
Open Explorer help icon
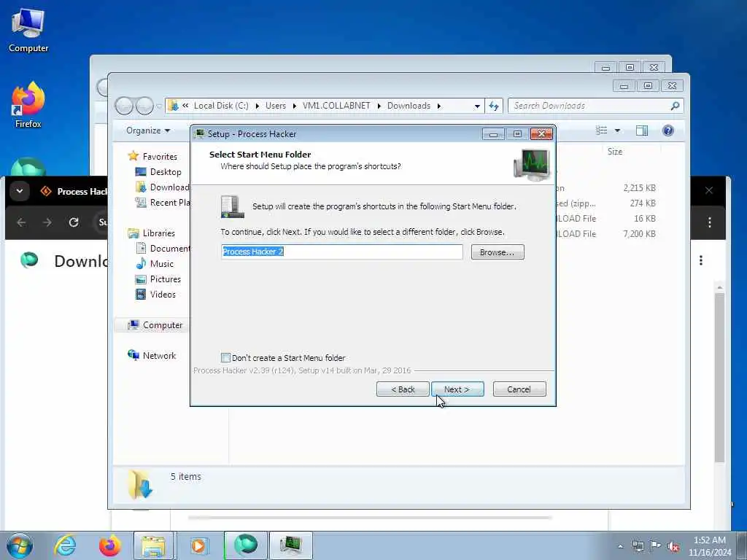click(668, 131)
